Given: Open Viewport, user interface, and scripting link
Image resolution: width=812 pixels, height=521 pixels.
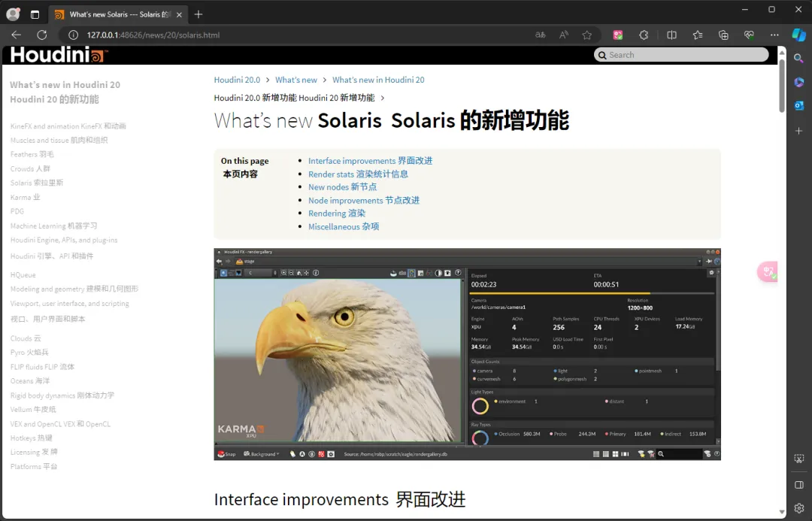Looking at the screenshot, I should tap(69, 304).
